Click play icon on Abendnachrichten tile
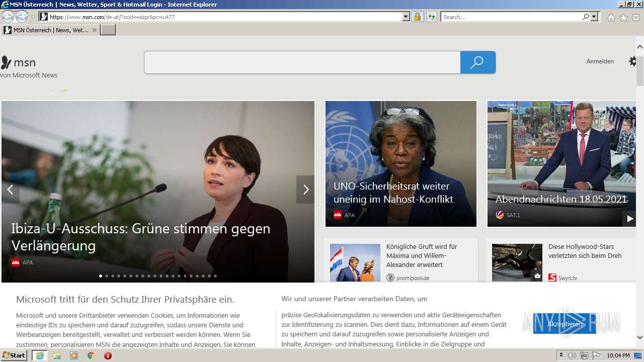644x362 pixels. (629, 219)
